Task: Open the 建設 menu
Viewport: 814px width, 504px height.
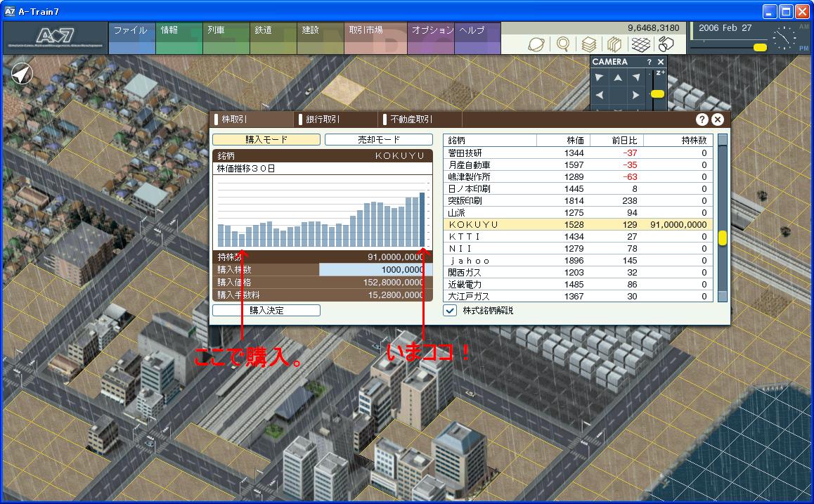Action: pyautogui.click(x=321, y=38)
